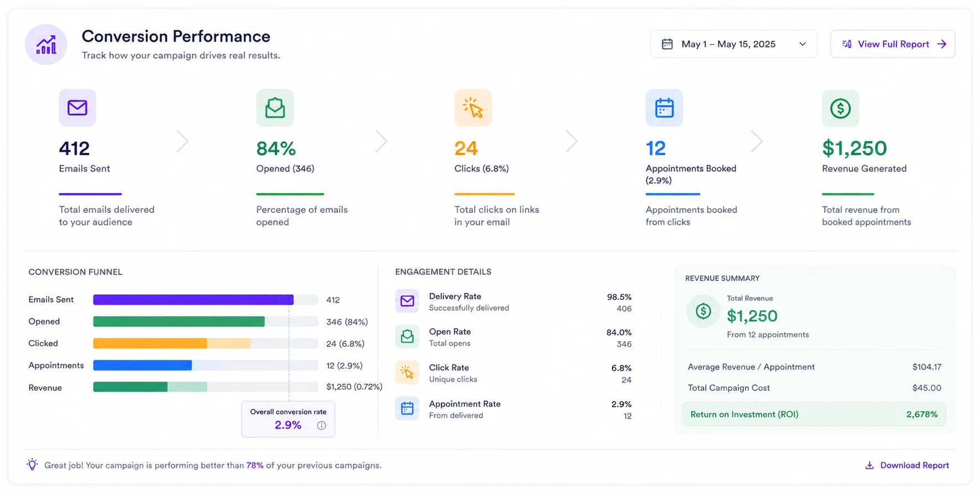Click the lightbulb tip icon
980x493 pixels.
coord(32,465)
